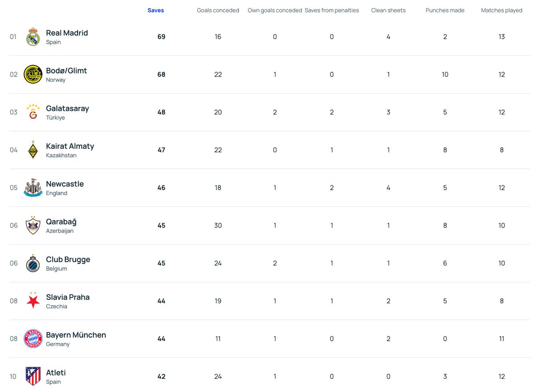Viewport: 535px width, 392px height.
Task: Click Slavia Praha's goals conceded value 19
Action: coord(218,301)
